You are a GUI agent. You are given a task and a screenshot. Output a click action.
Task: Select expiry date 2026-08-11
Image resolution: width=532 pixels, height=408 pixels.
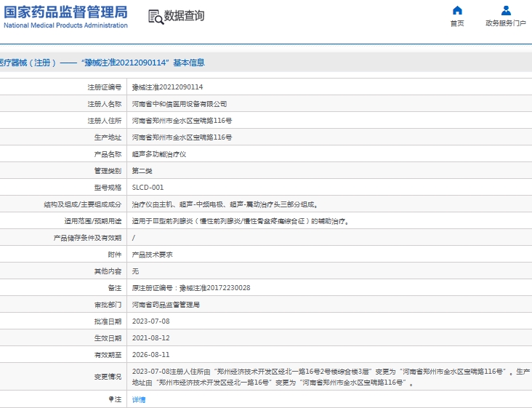click(150, 355)
